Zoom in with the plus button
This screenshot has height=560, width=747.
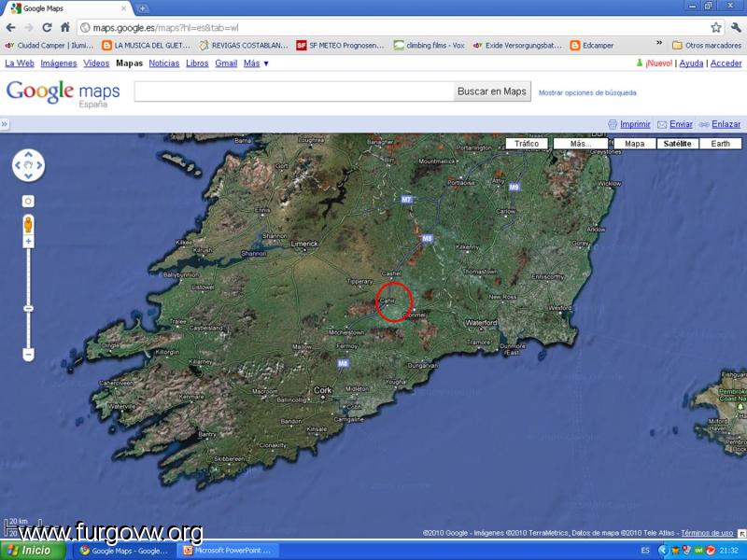pyautogui.click(x=28, y=241)
